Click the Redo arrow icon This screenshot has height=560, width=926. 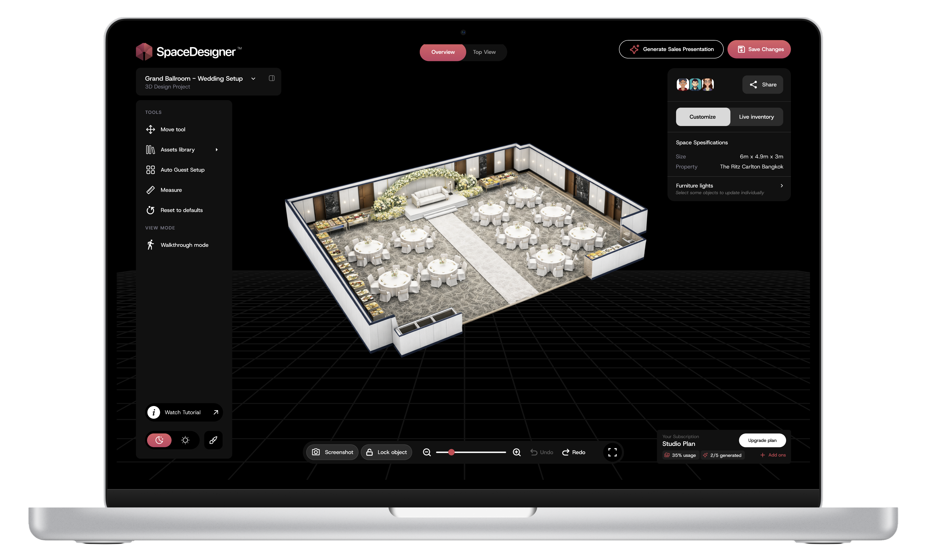(x=565, y=452)
